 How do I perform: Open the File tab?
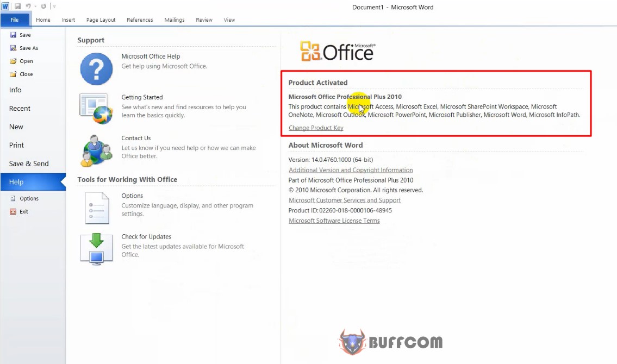15,20
